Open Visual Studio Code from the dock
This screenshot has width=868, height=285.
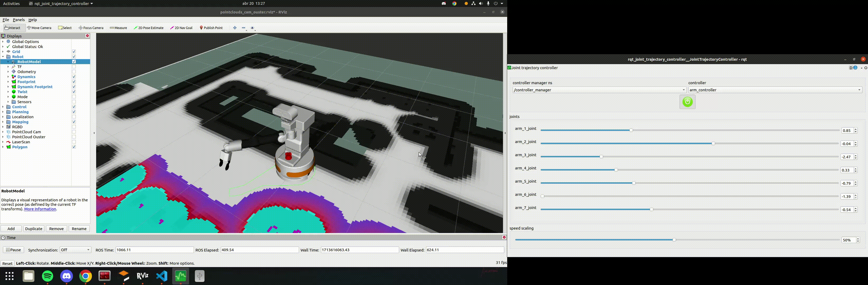coord(162,276)
